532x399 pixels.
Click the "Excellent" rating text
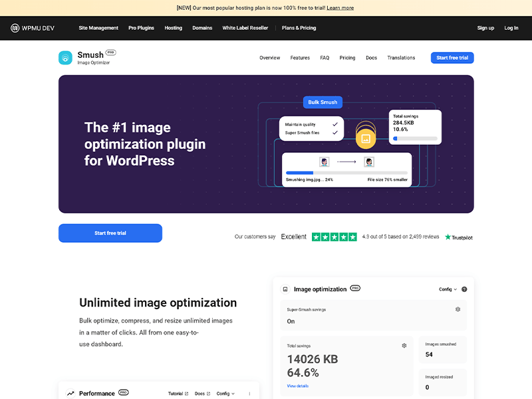293,237
